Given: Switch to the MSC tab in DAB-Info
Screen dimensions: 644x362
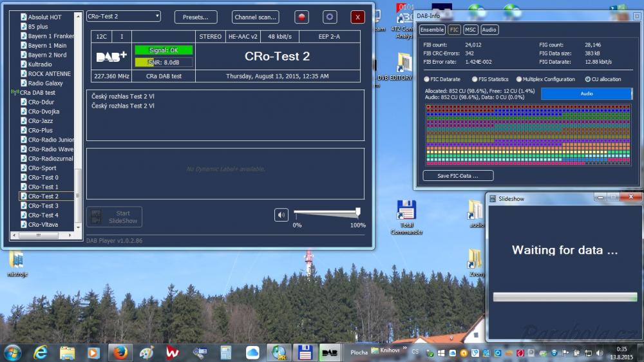Looking at the screenshot, I should pos(470,30).
